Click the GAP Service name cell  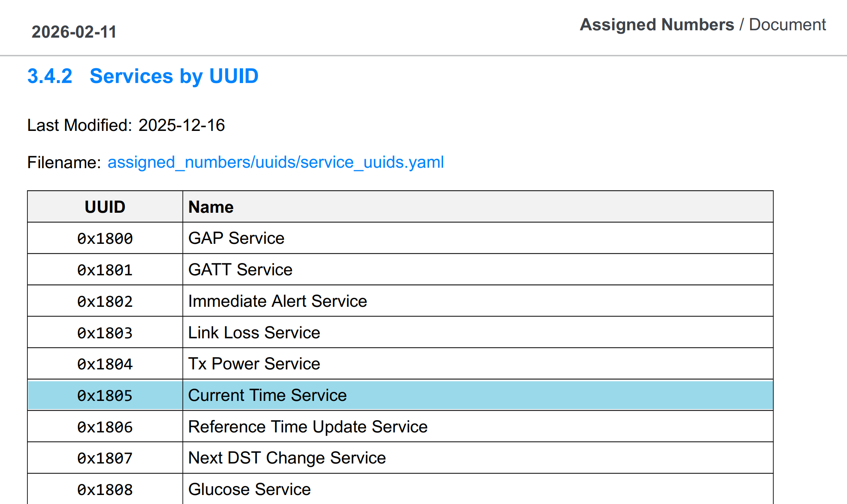tap(236, 238)
